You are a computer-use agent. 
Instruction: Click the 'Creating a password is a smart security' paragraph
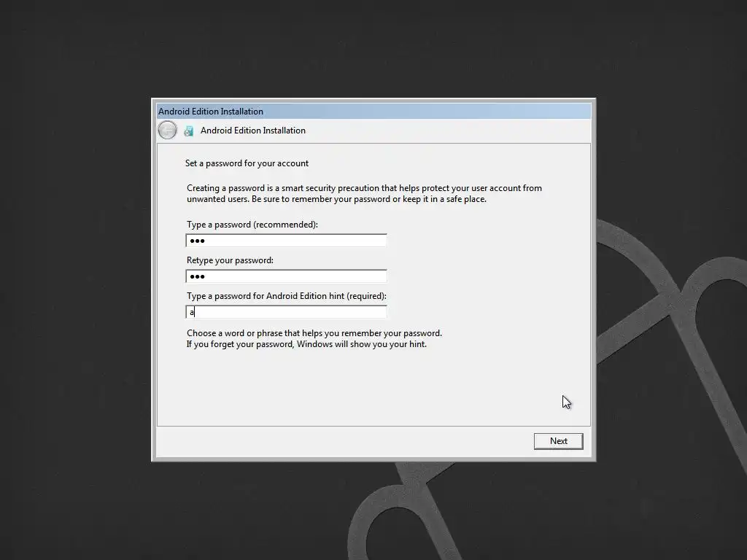coord(365,193)
